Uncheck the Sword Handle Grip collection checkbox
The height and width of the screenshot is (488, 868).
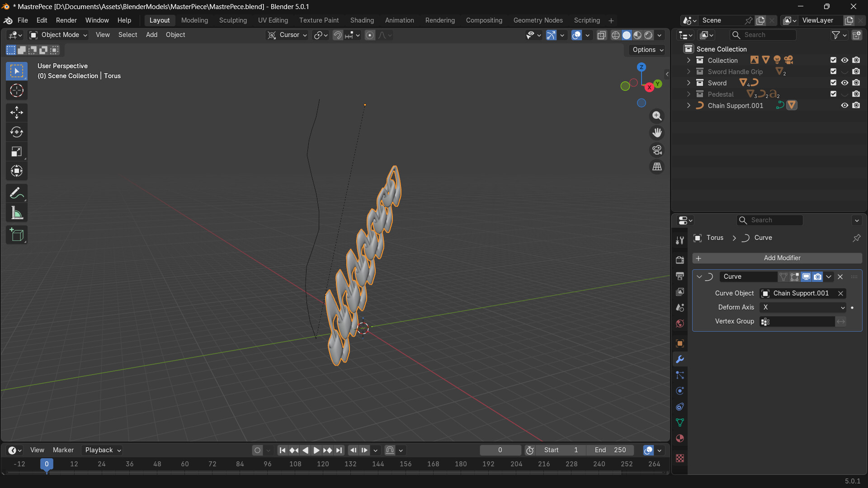point(833,71)
